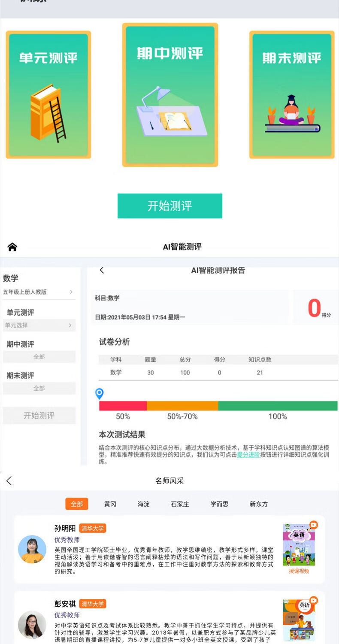This screenshot has height=644, width=339.
Task: Select the 期末测评 card
Action: (292, 94)
